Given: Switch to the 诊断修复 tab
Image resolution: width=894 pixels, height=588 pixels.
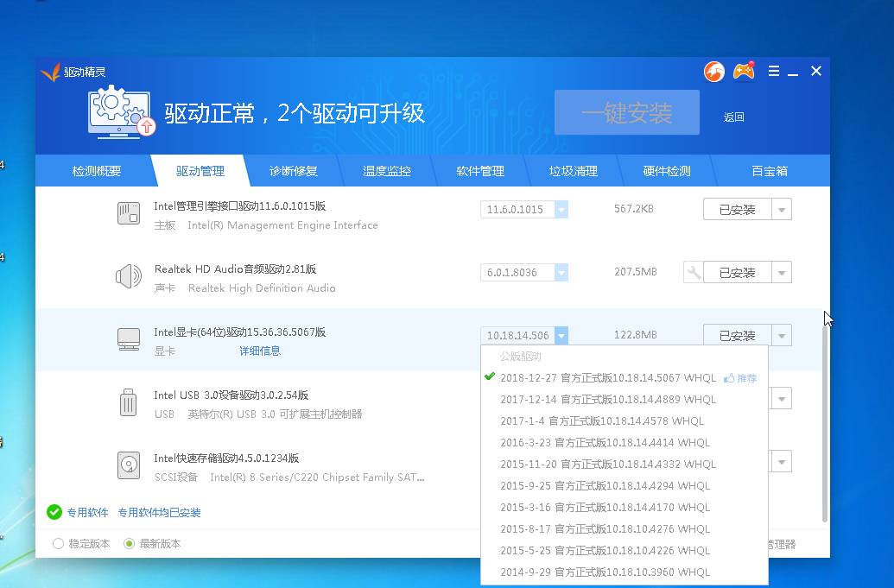Looking at the screenshot, I should [x=294, y=171].
